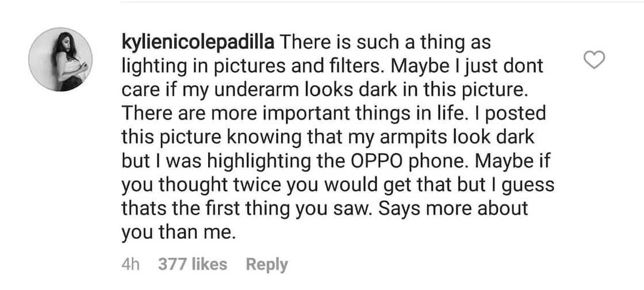Image resolution: width=644 pixels, height=290 pixels.
Task: Click the 4h timestamp
Action: [x=131, y=264]
